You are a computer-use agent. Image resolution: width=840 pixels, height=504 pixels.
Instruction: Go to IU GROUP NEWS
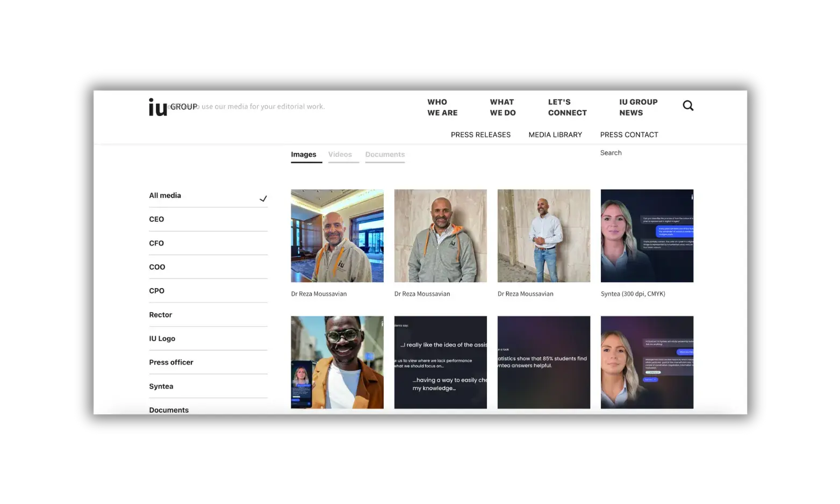coord(638,107)
